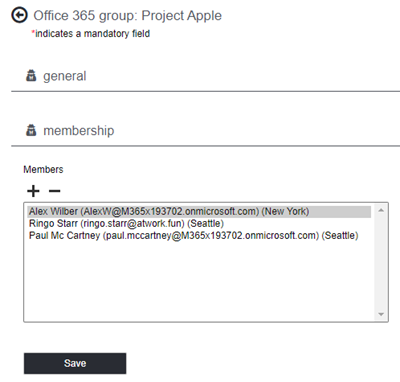
Task: Click the mandatory field indicator note
Action: pos(91,34)
